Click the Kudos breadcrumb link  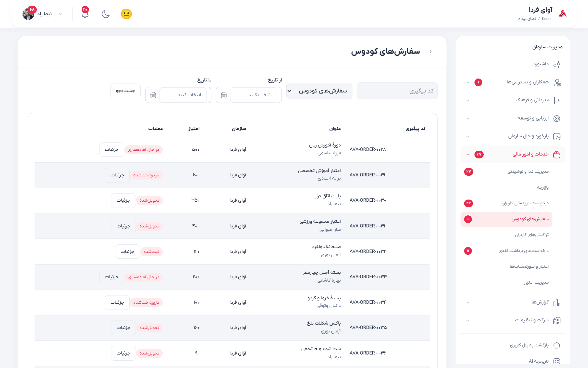(547, 19)
